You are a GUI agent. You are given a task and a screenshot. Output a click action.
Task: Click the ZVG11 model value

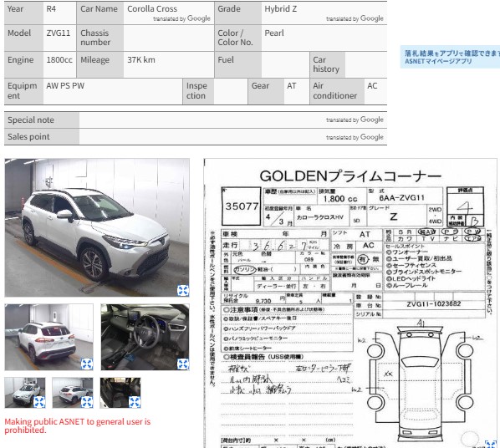pyautogui.click(x=59, y=33)
